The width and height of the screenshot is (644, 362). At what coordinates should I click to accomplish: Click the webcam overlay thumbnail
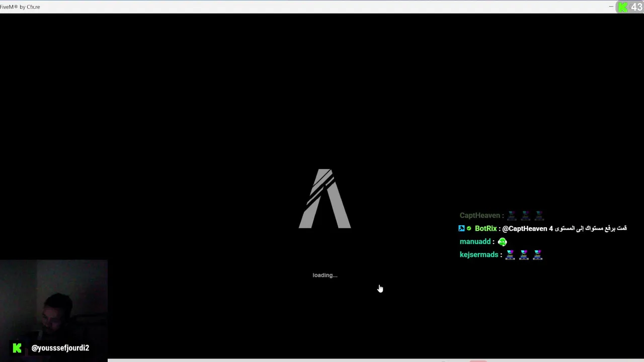54,310
